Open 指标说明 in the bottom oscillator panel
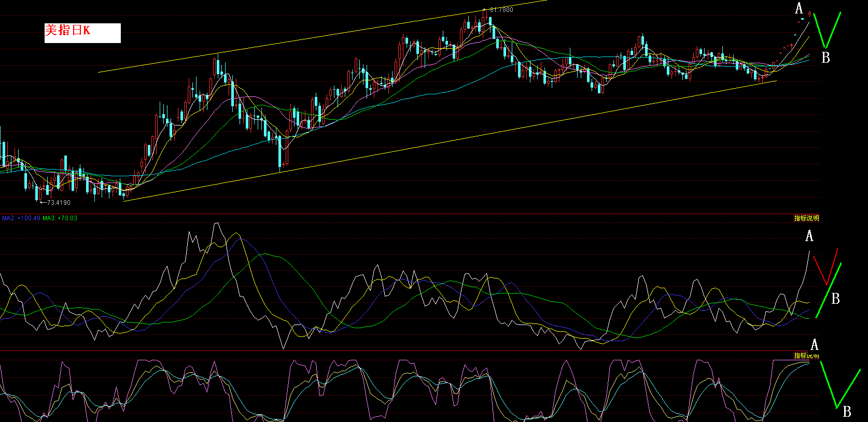Viewport: 868px width, 422px height. coord(807,356)
